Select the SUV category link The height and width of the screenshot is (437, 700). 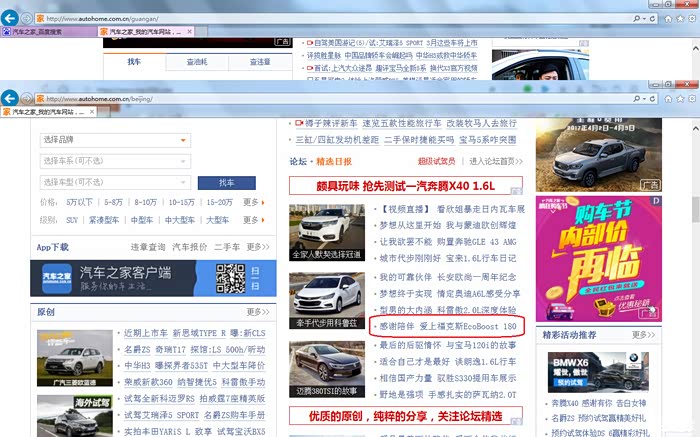pos(72,220)
